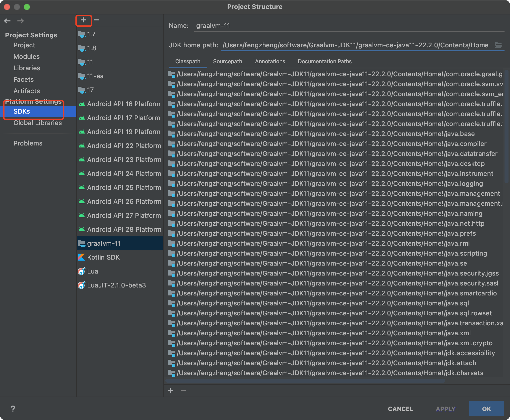
Task: Navigate back with the left arrow
Action: (7, 21)
